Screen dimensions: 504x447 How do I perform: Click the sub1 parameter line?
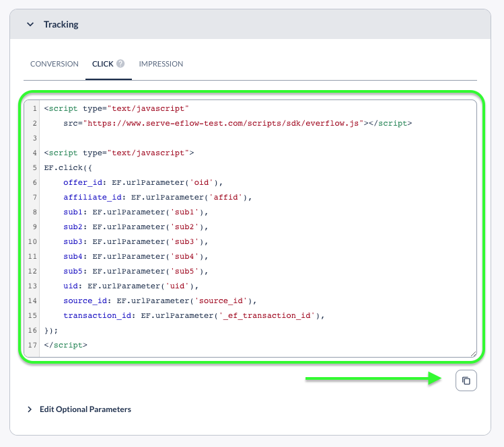click(136, 212)
